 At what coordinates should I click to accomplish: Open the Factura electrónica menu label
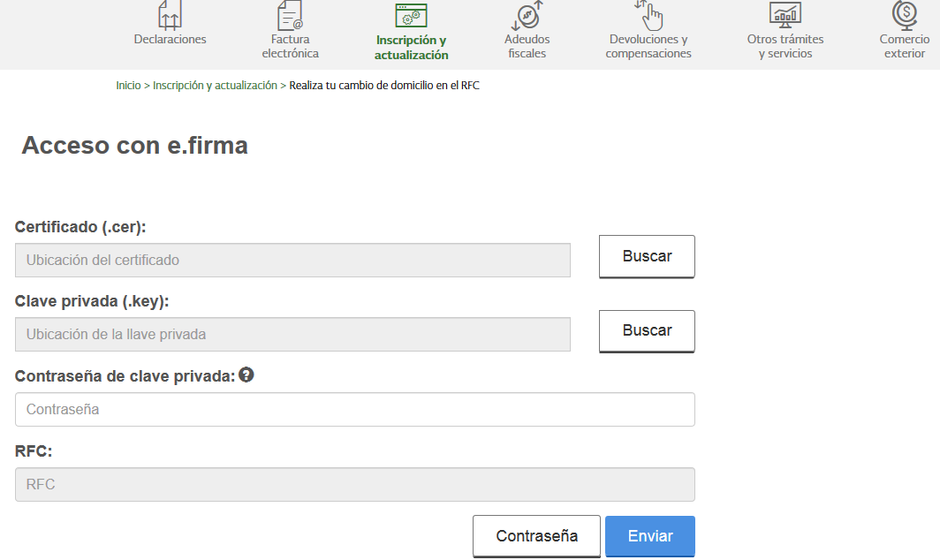click(290, 46)
